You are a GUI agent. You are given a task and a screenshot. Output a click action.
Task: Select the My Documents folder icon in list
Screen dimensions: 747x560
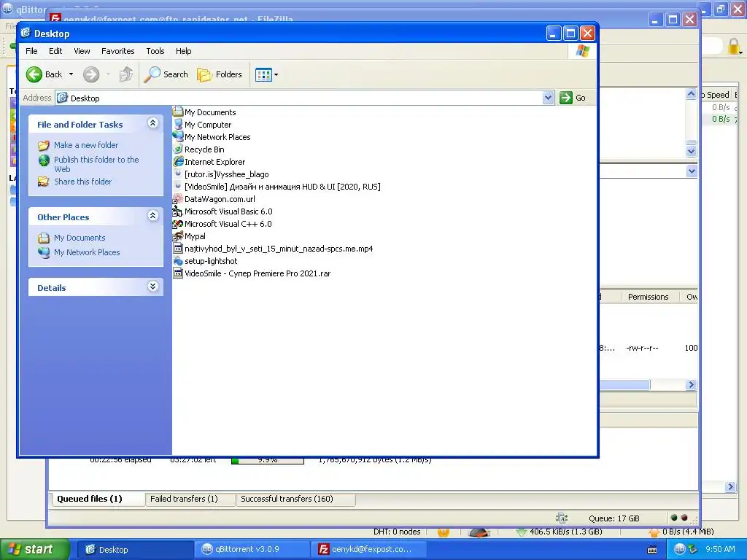178,112
